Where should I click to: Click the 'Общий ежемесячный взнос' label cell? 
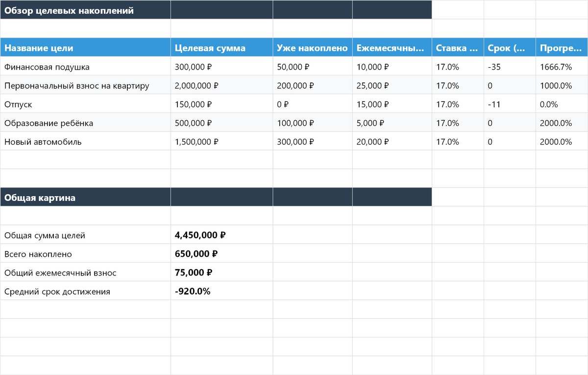[x=60, y=273]
